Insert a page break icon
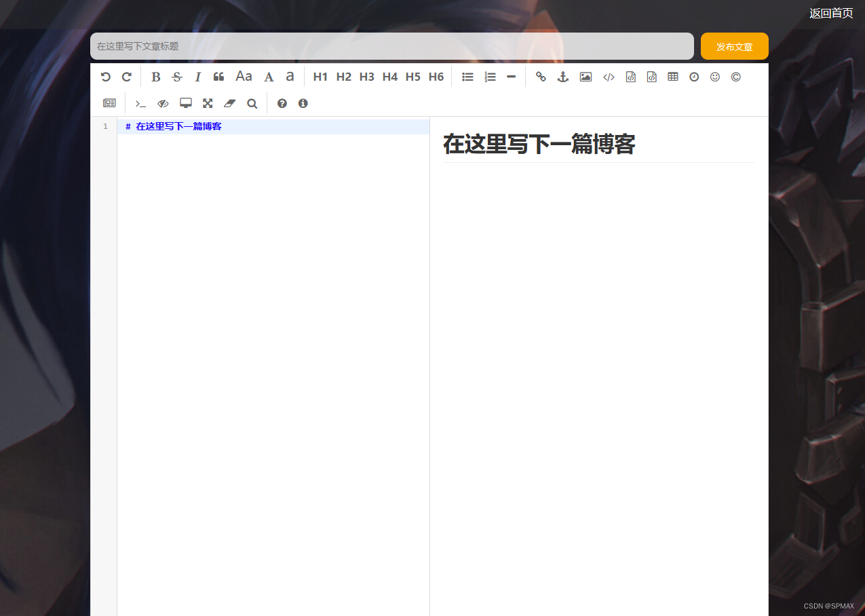This screenshot has height=616, width=865. coord(109,103)
